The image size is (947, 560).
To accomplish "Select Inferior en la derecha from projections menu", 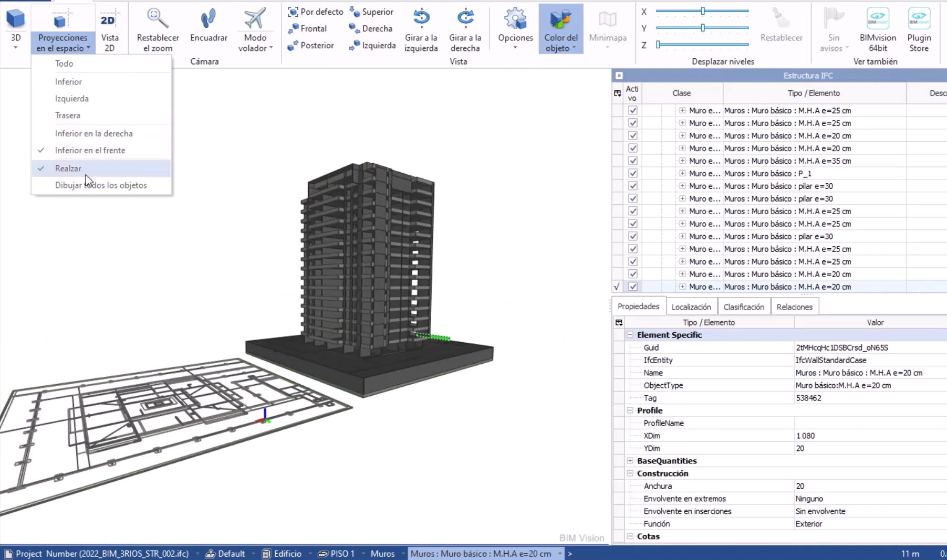I will (93, 133).
